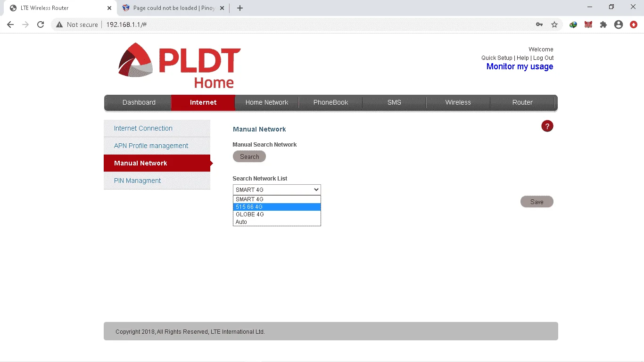Switch to the LTE Wireless Router tab
This screenshot has width=644, height=362.
tap(60, 8)
